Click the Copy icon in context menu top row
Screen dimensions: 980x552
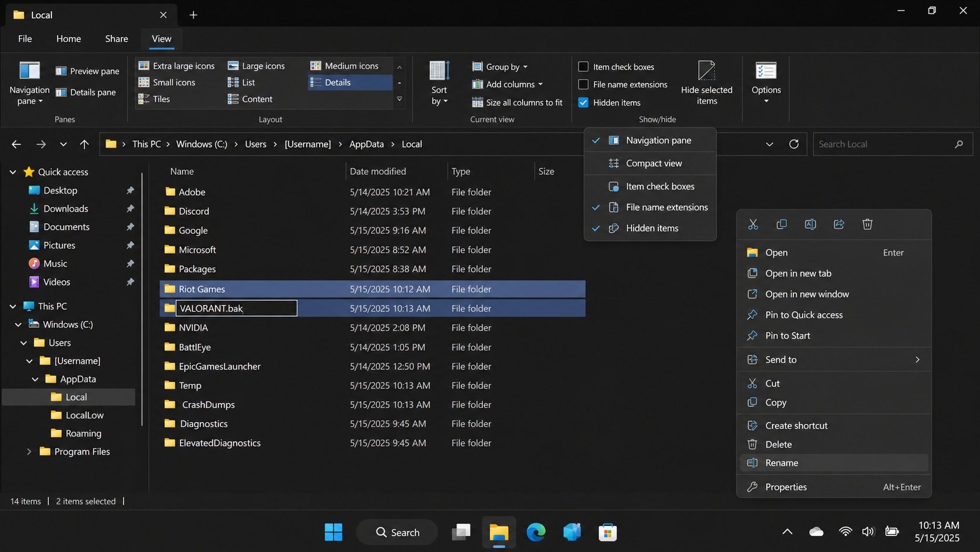pos(781,224)
